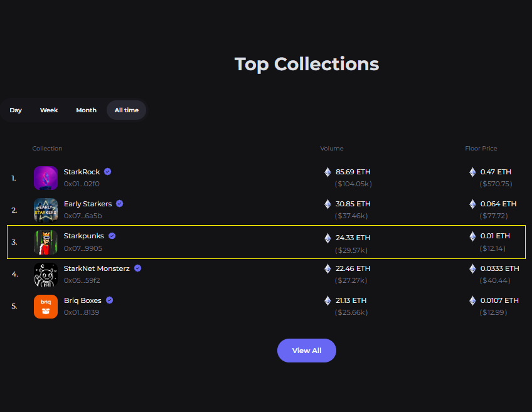
Task: Click the Volume column header
Action: [x=332, y=149]
